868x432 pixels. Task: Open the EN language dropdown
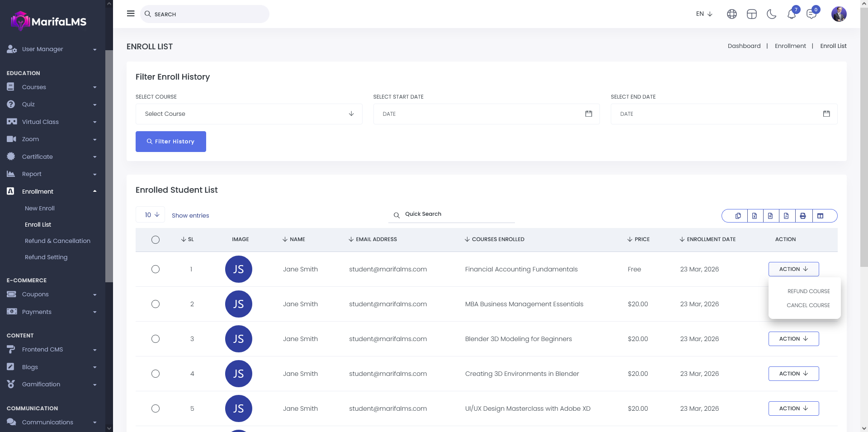tap(704, 14)
